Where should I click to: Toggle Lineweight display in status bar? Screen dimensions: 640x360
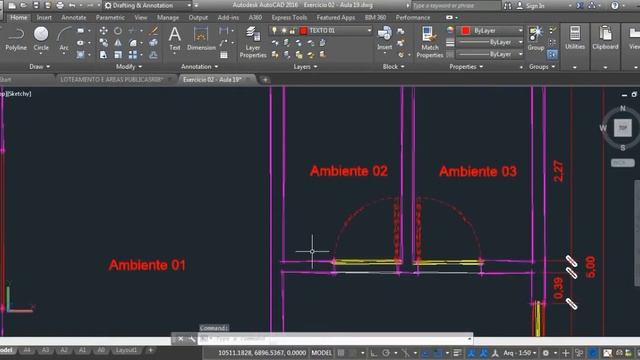tap(457, 353)
